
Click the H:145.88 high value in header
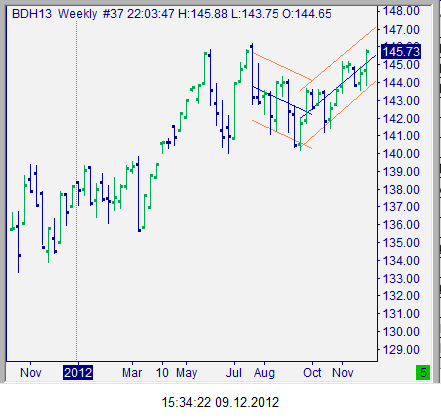(x=203, y=14)
